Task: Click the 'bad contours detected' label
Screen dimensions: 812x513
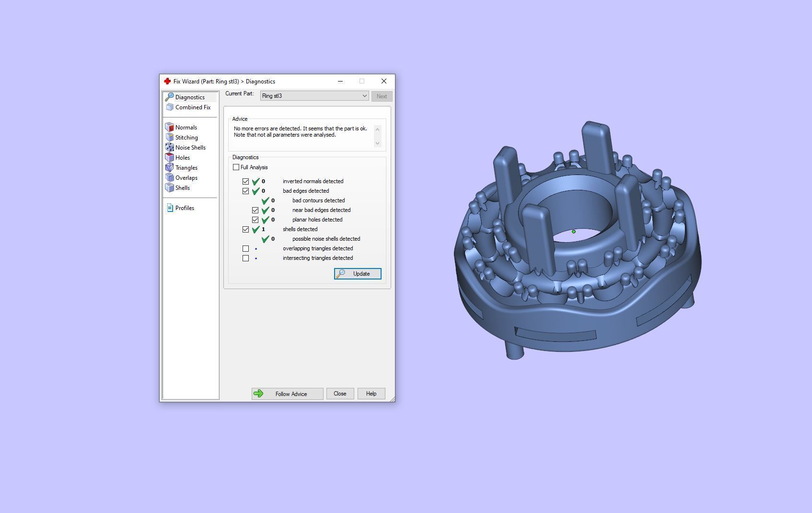Action: tap(318, 200)
